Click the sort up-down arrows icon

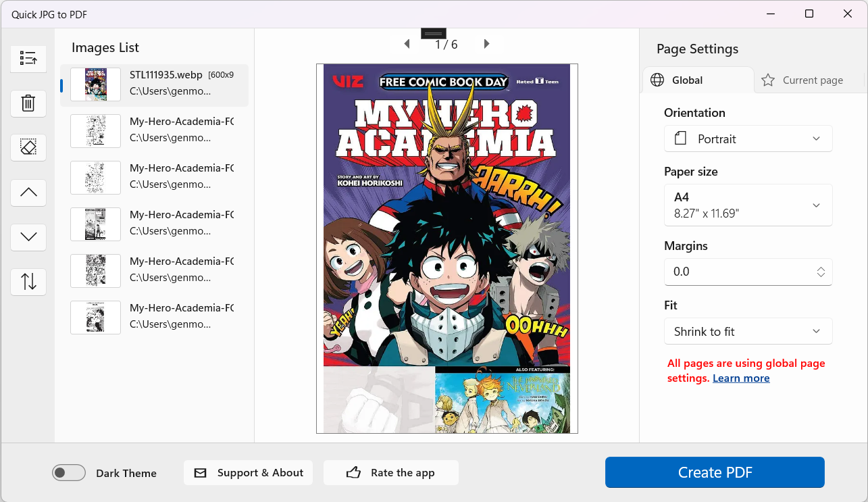(x=28, y=282)
